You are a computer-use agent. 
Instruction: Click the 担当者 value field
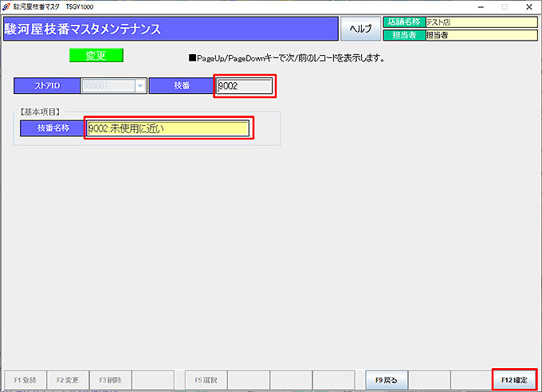(x=481, y=35)
